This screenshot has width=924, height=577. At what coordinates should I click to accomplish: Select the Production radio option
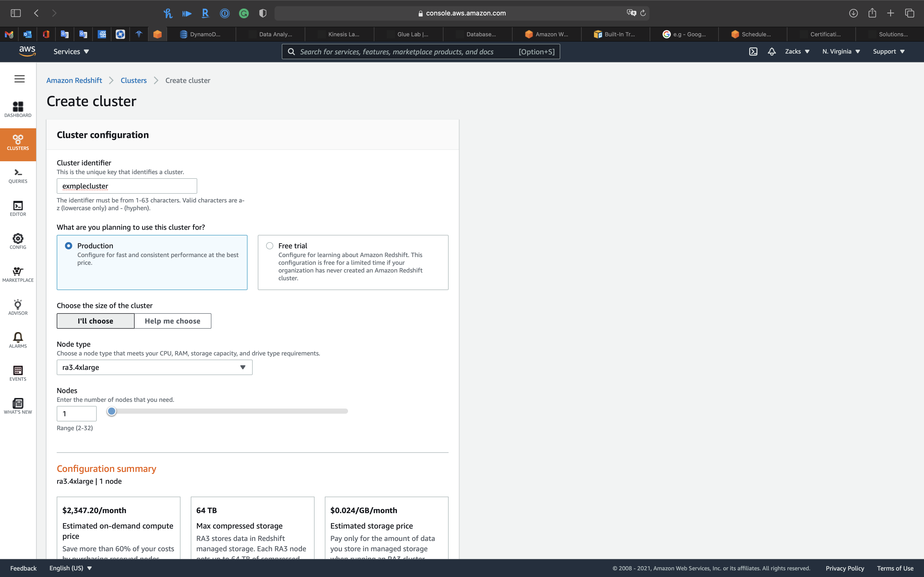click(x=69, y=246)
